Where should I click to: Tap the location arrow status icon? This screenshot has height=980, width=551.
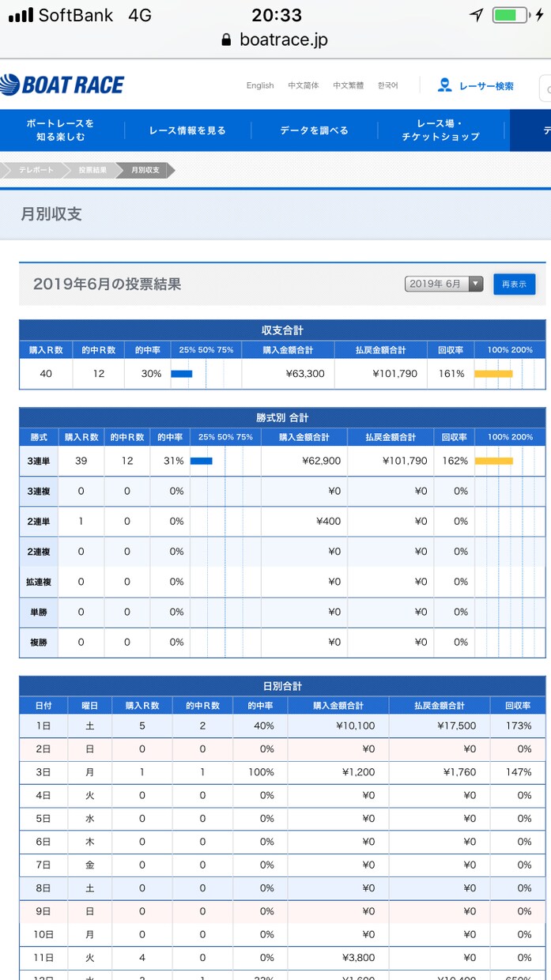point(476,15)
